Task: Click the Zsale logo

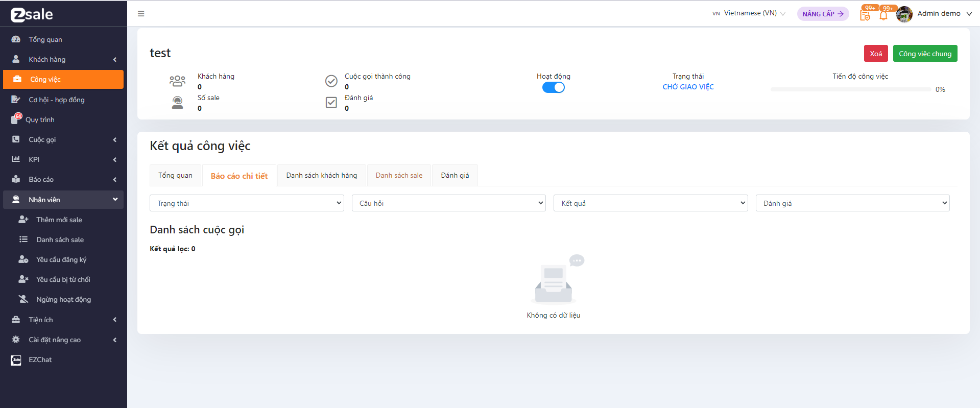Action: click(32, 14)
